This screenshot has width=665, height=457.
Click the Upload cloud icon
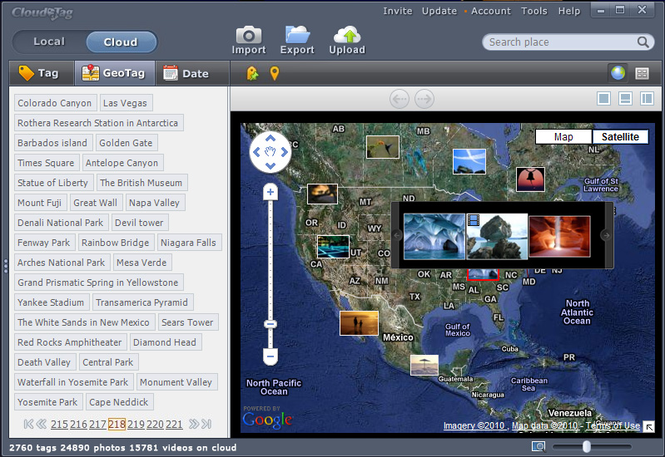347,35
